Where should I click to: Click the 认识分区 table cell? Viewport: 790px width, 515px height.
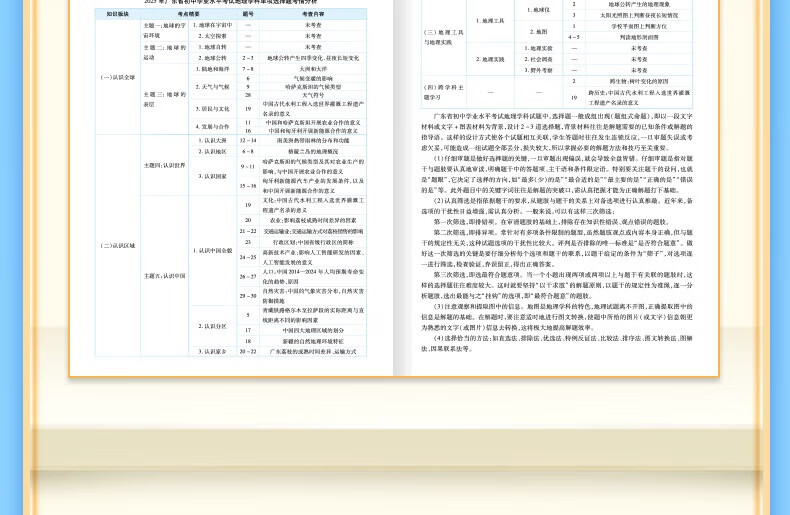click(x=214, y=326)
